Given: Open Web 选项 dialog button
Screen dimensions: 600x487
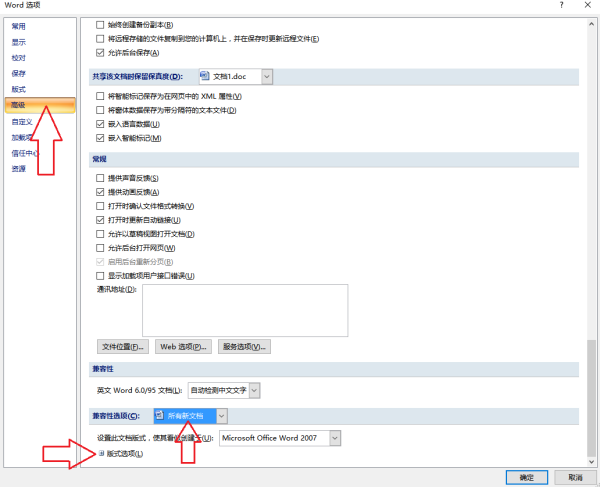Looking at the screenshot, I should (183, 347).
